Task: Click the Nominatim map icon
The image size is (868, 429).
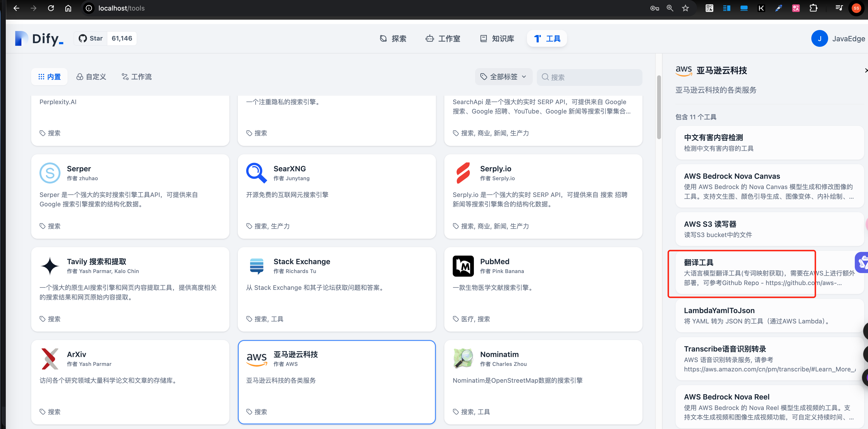Action: (463, 359)
